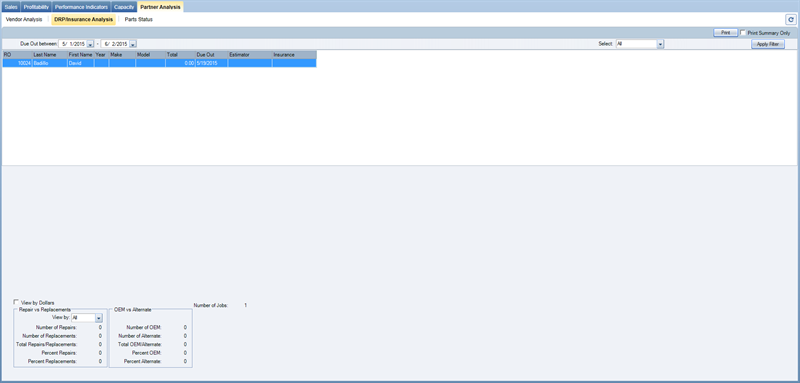Screen dimensions: 800x383
Task: Sort by the RO column header
Action: (17, 55)
